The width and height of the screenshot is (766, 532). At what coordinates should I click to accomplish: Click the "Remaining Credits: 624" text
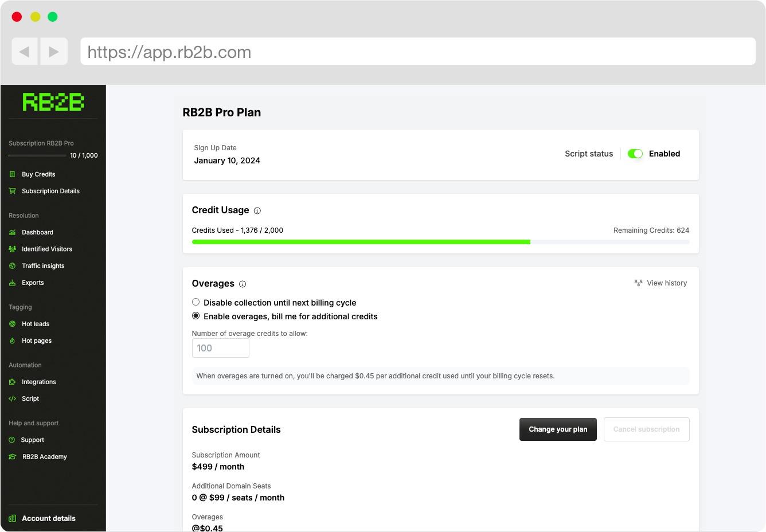click(x=651, y=230)
